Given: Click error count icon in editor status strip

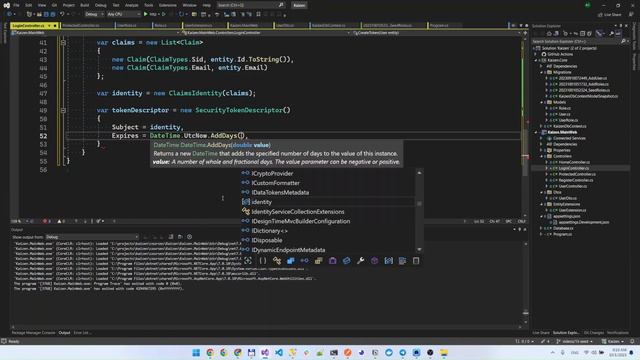Looking at the screenshot, I should (x=45, y=221).
